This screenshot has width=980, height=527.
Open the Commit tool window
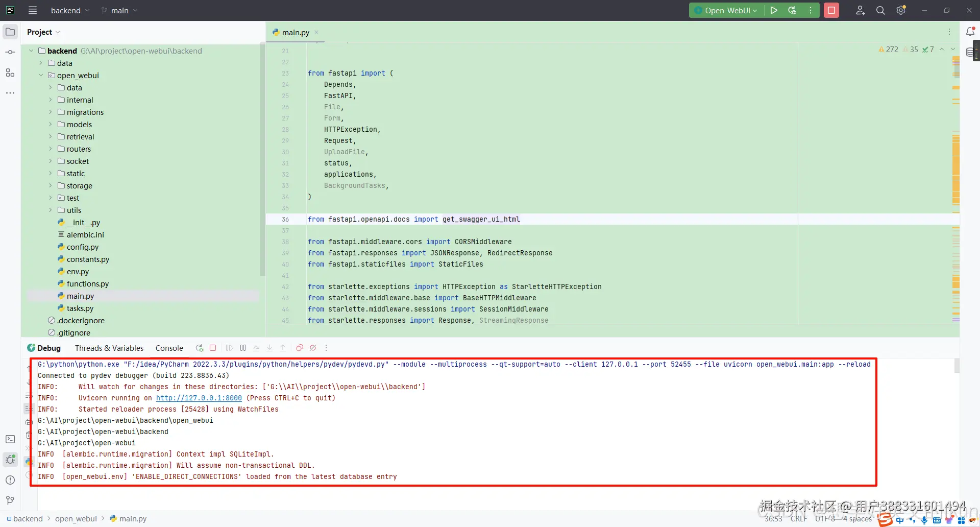click(10, 52)
